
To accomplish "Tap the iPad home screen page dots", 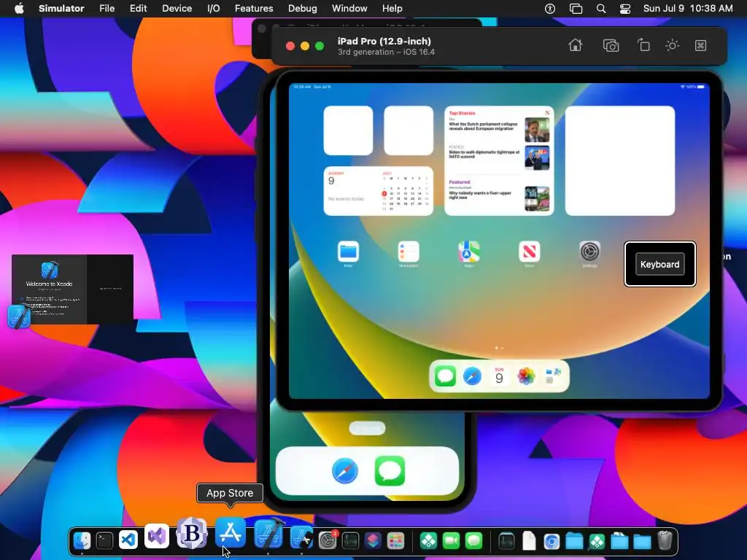I will 499,348.
